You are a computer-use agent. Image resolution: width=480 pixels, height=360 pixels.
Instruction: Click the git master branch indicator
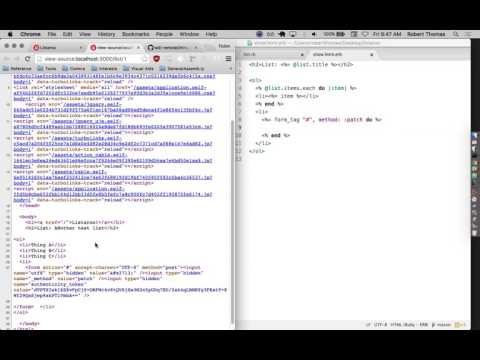click(x=442, y=324)
